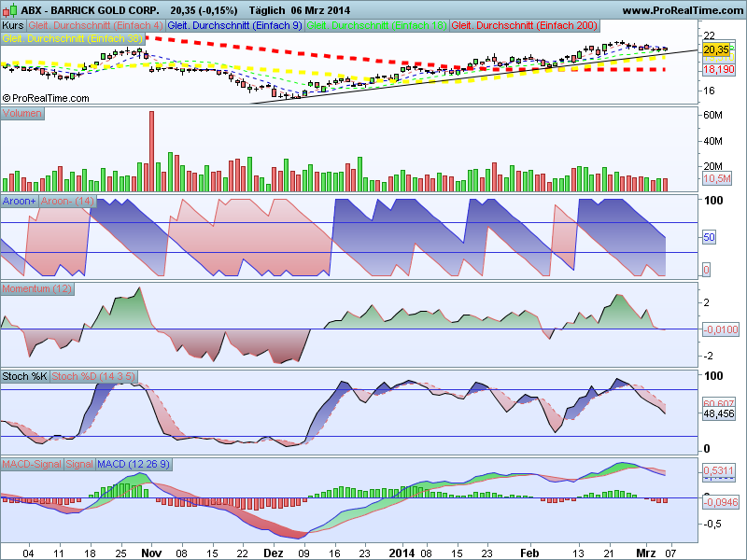Viewport: 747px width, 560px height.
Task: Open the Gleit. Durchschnitt (Einfach 18) label
Action: point(377,26)
